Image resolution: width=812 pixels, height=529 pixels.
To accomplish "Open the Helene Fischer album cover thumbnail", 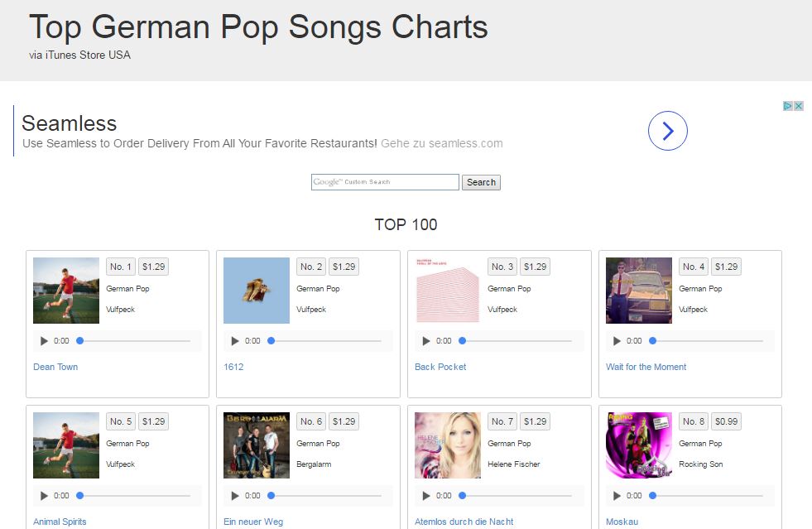I will pyautogui.click(x=447, y=445).
